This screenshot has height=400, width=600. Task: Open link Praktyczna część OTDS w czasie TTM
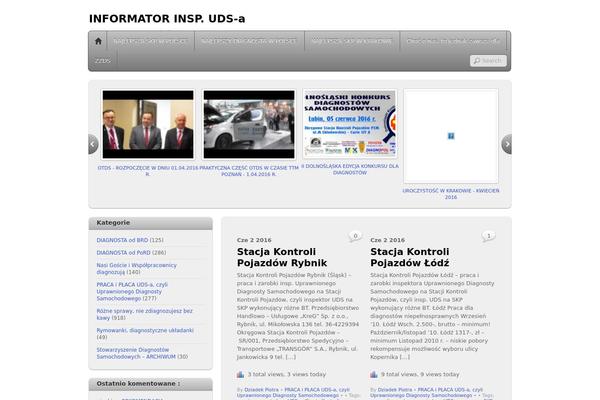(x=249, y=171)
